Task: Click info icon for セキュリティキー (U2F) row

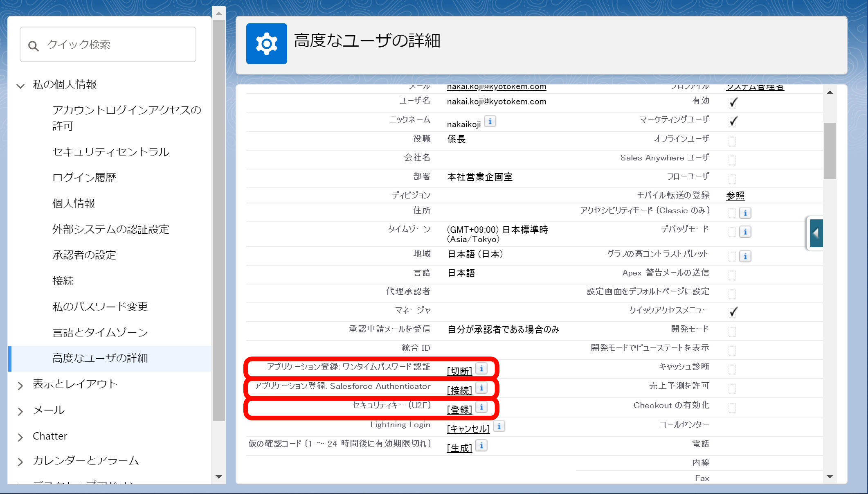Action: coord(481,407)
